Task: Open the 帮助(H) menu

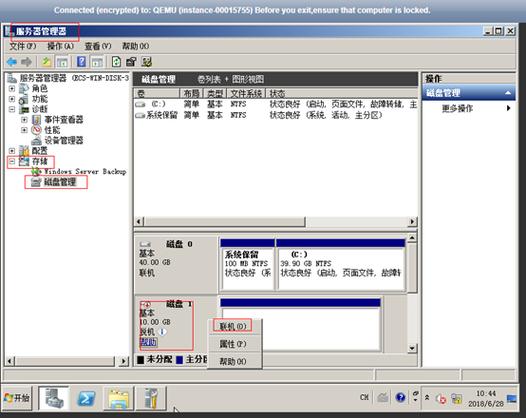Action: (x=136, y=46)
